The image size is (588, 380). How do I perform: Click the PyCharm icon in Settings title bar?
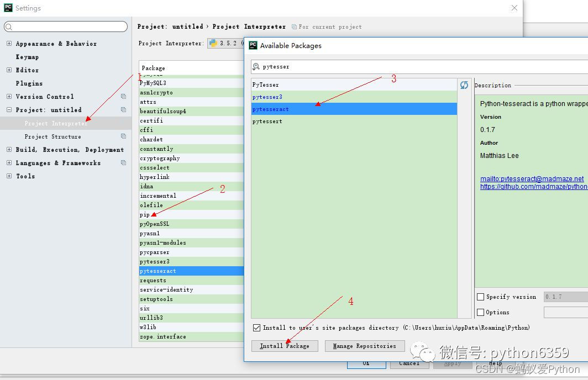click(x=8, y=8)
